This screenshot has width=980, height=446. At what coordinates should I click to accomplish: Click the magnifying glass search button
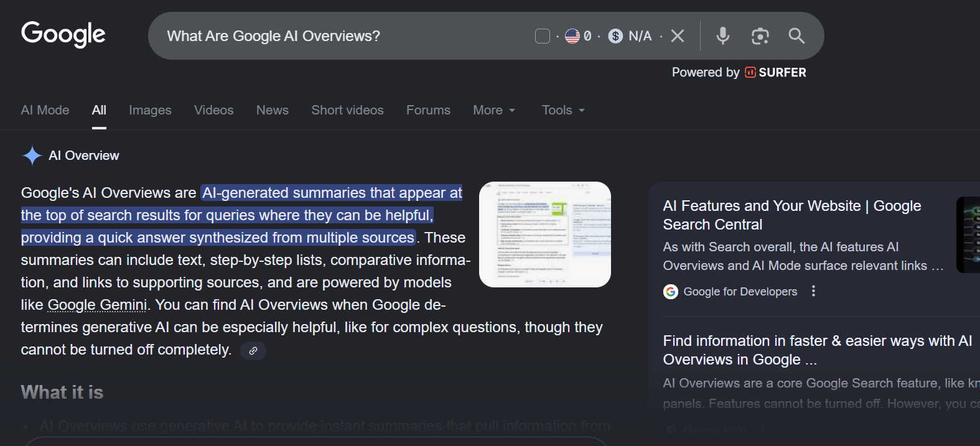click(796, 36)
